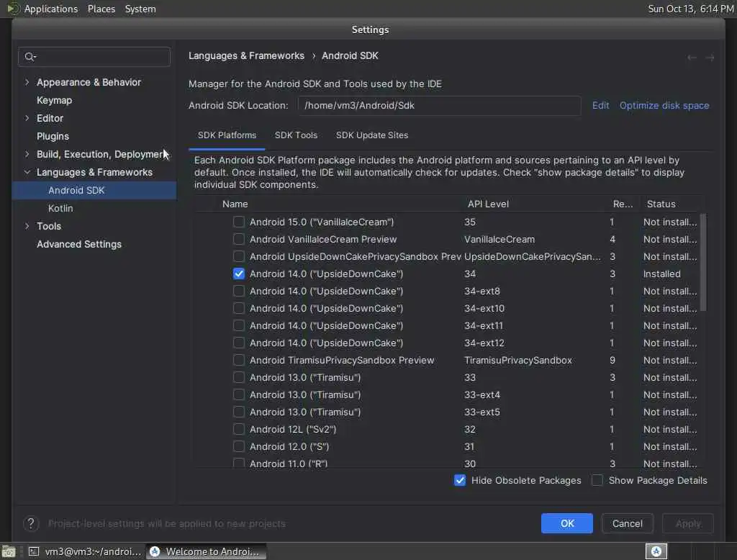Check Android VanillaIceCream Preview
Image resolution: width=737 pixels, height=560 pixels.
point(239,239)
